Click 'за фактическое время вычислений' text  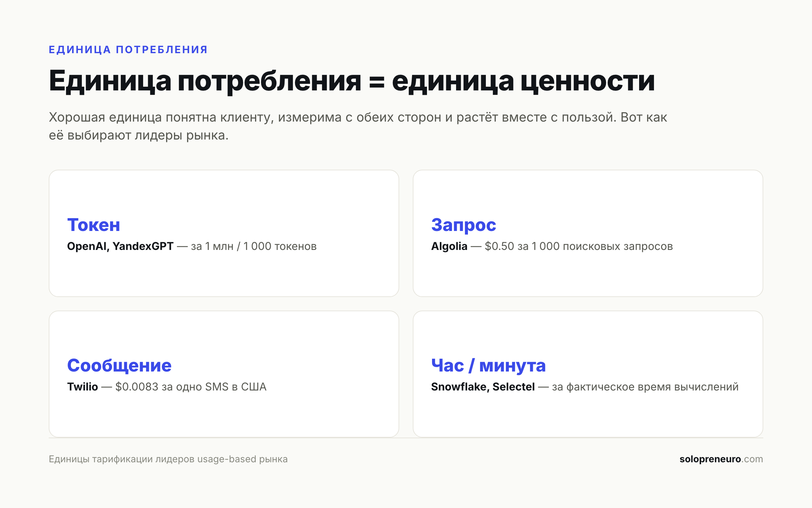click(645, 387)
